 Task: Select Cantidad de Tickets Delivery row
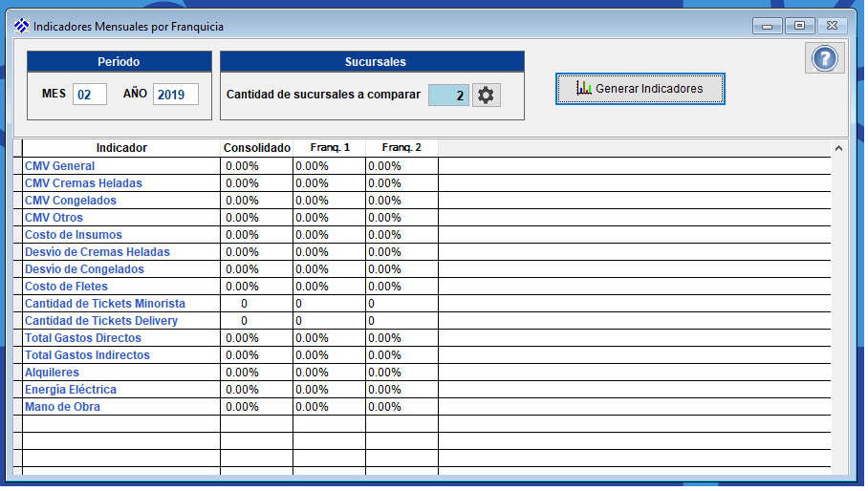coord(100,321)
